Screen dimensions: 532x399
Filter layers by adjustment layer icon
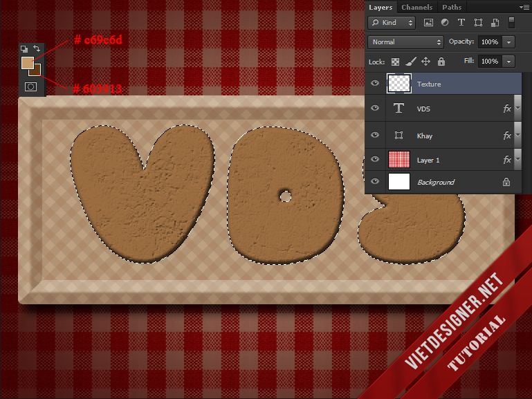point(444,22)
